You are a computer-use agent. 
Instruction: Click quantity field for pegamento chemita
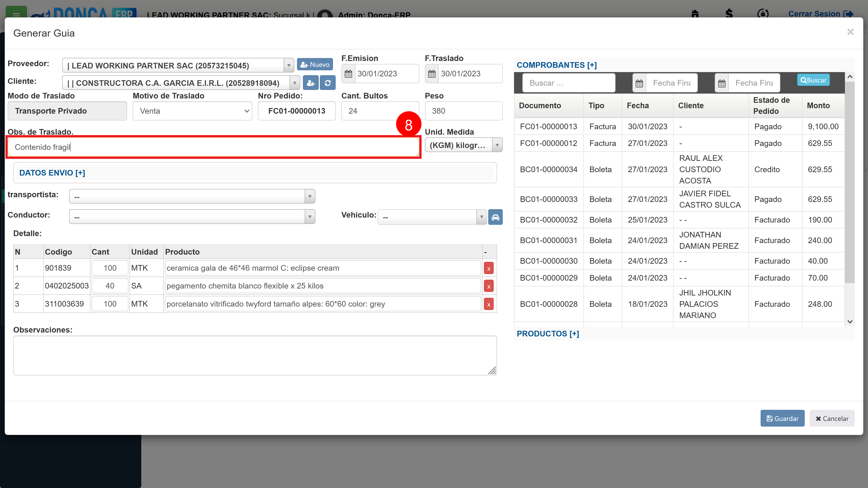coord(110,286)
